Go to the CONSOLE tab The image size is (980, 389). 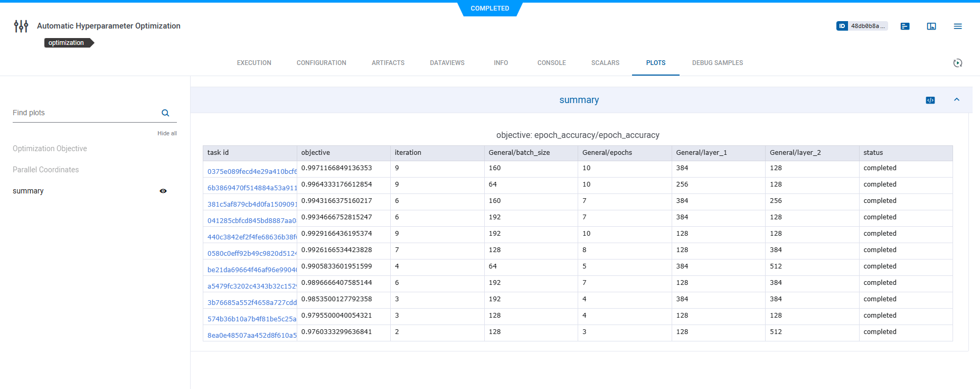[551, 63]
